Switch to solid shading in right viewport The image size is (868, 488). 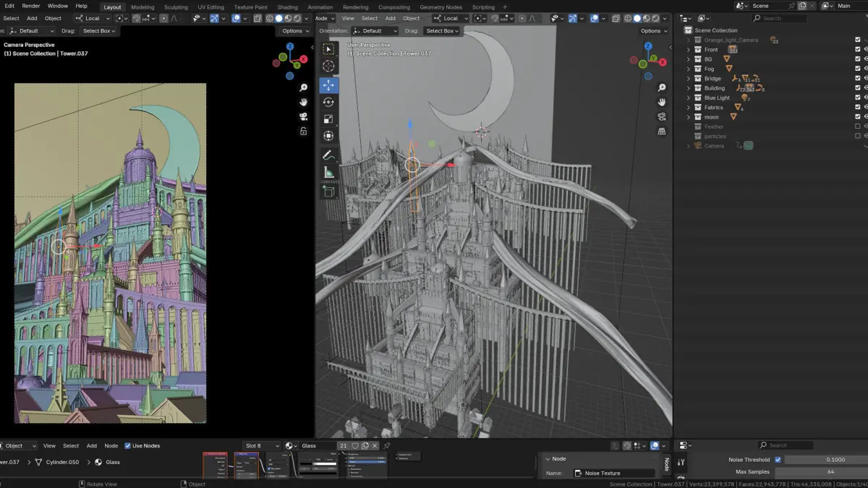point(637,18)
